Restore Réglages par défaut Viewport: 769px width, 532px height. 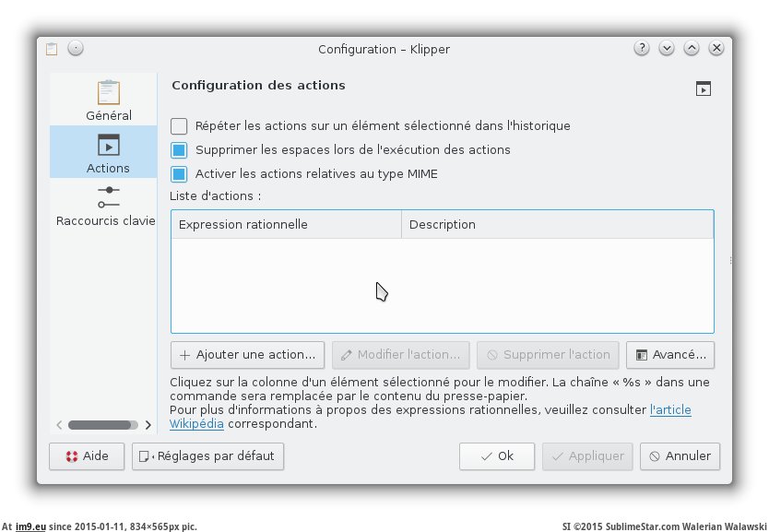click(x=208, y=456)
